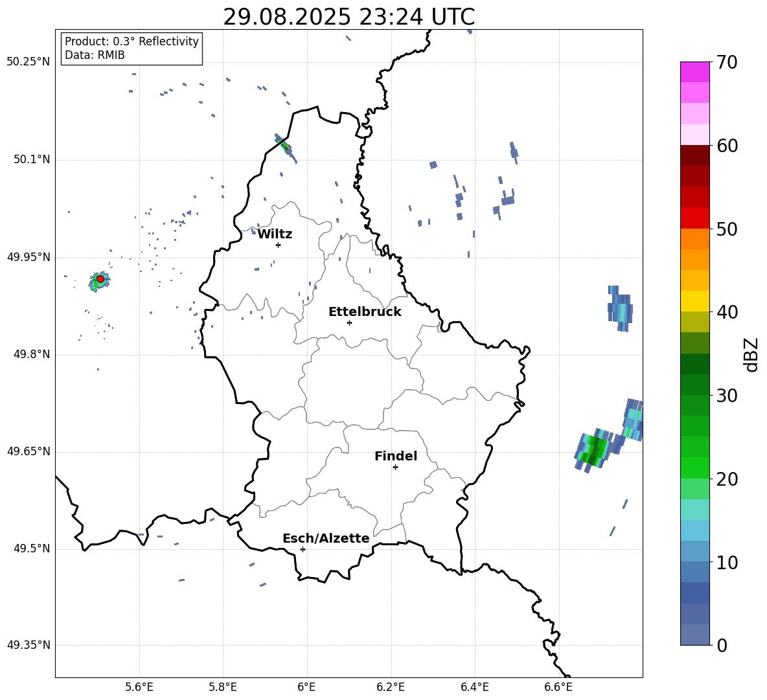
Task: Click the 49.65°N latitude label
Action: pos(29,451)
